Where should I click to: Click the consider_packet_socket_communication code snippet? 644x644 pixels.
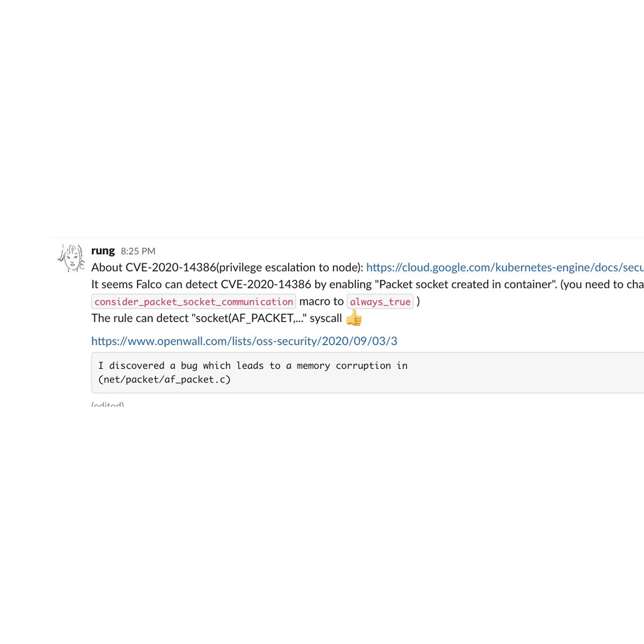(x=194, y=302)
